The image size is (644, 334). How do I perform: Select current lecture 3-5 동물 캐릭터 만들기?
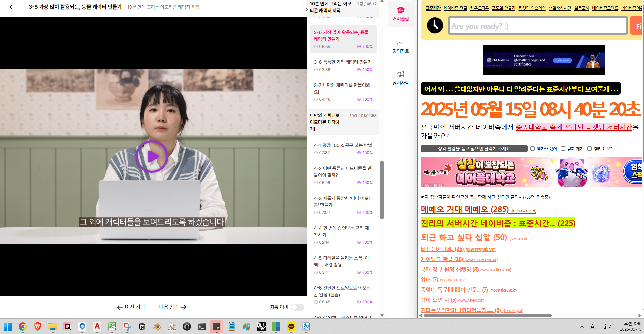343,39
